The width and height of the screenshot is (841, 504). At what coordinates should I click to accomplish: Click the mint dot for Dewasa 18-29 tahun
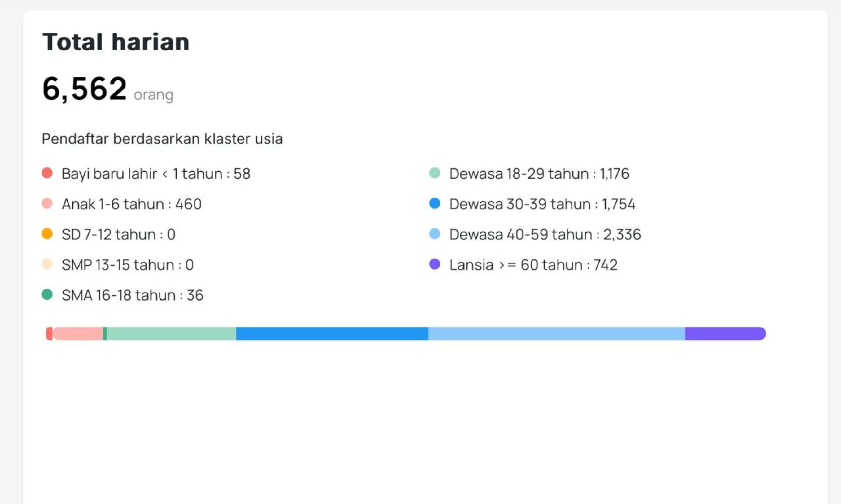tap(435, 173)
